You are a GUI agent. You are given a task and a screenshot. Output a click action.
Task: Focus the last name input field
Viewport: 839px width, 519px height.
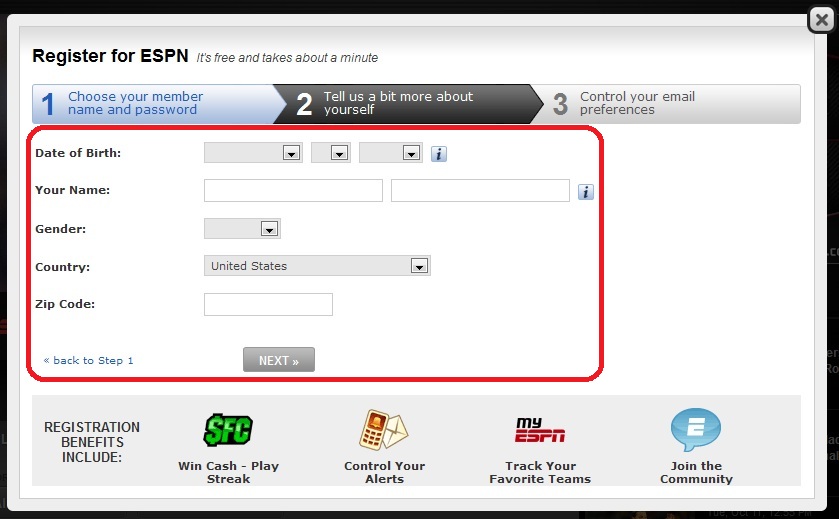tap(480, 190)
